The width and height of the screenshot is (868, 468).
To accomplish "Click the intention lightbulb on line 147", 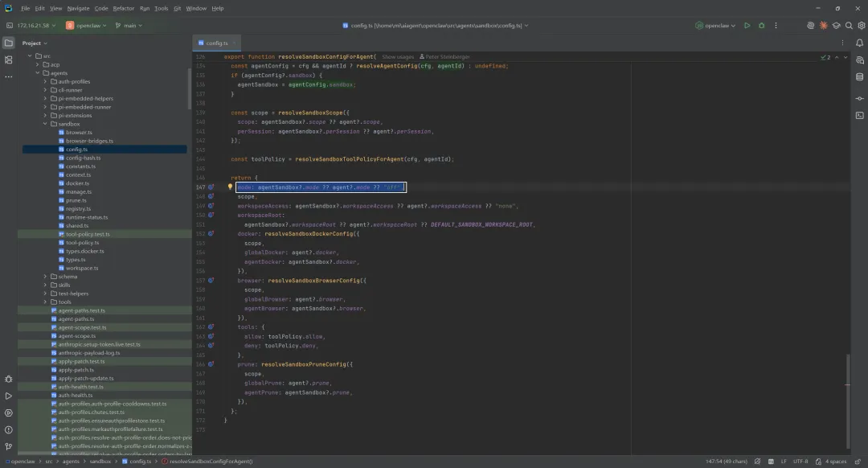I will tap(230, 187).
